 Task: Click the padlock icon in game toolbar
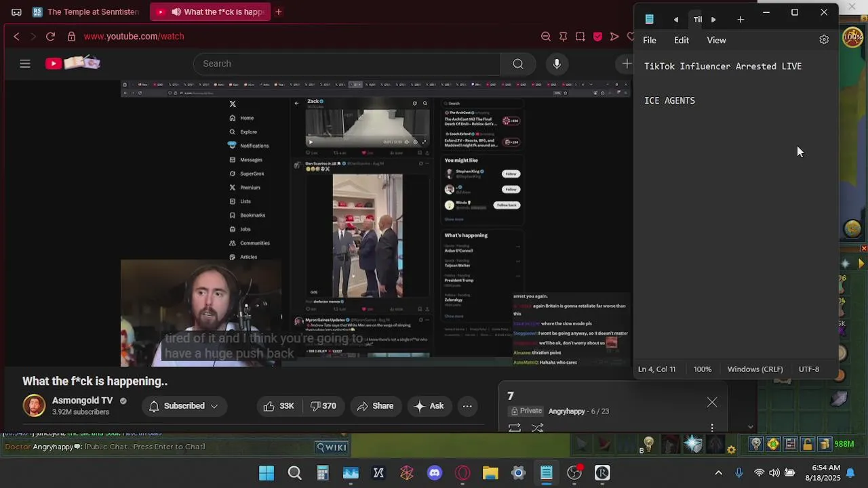click(x=807, y=445)
